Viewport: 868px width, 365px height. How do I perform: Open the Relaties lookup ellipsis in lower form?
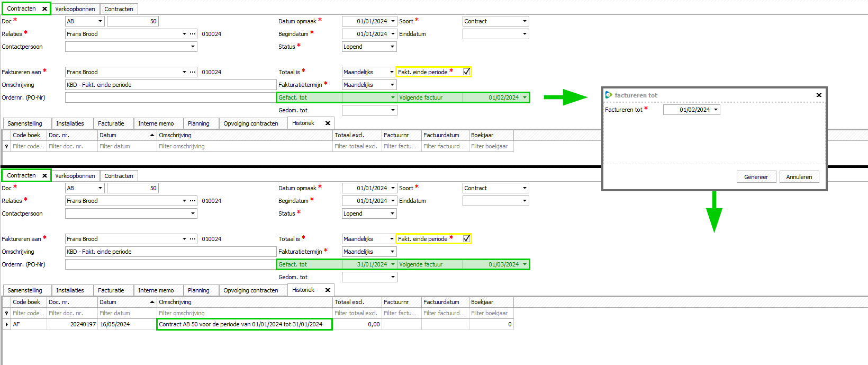click(x=193, y=201)
